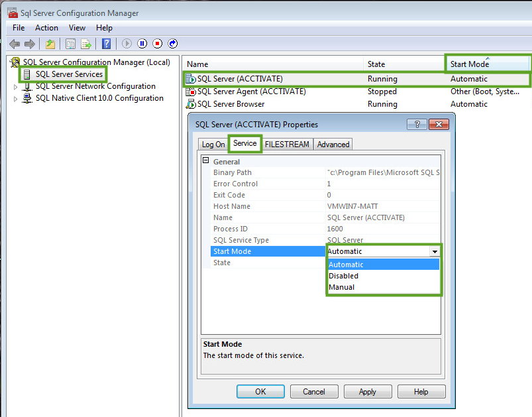
Task: Switch to the Log On tab
Action: coord(213,145)
